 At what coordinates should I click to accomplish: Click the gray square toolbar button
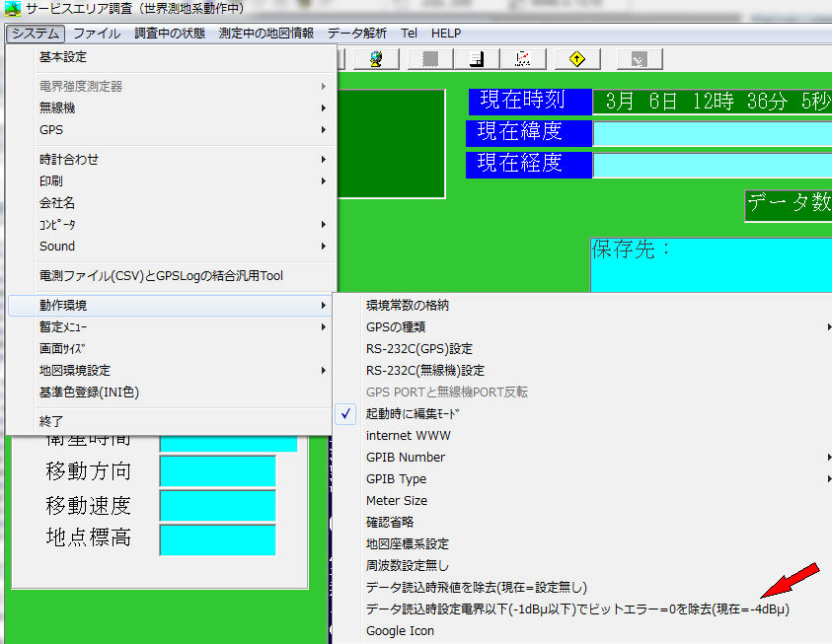pos(430,59)
